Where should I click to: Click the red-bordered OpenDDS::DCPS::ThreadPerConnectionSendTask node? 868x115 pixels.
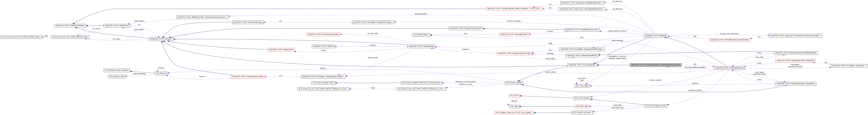pyautogui.click(x=729, y=40)
